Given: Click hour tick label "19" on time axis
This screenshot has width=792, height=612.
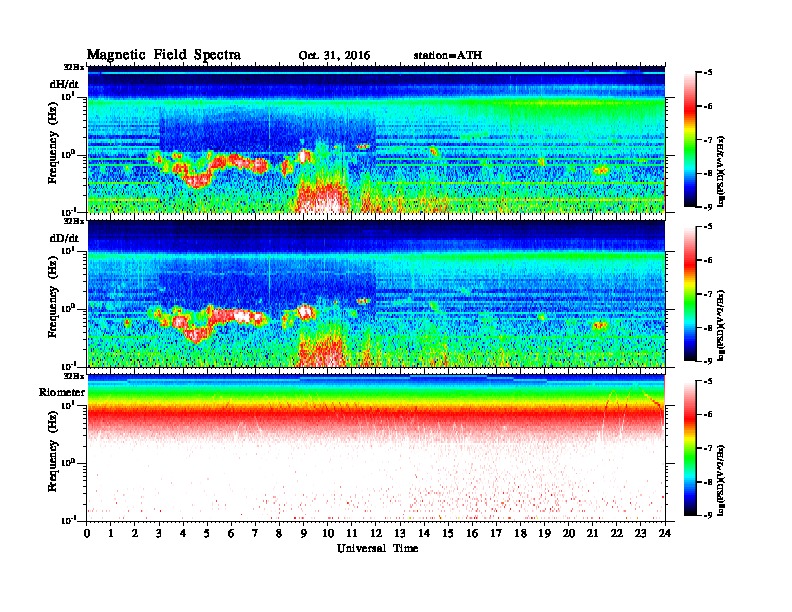Looking at the screenshot, I should tap(544, 534).
